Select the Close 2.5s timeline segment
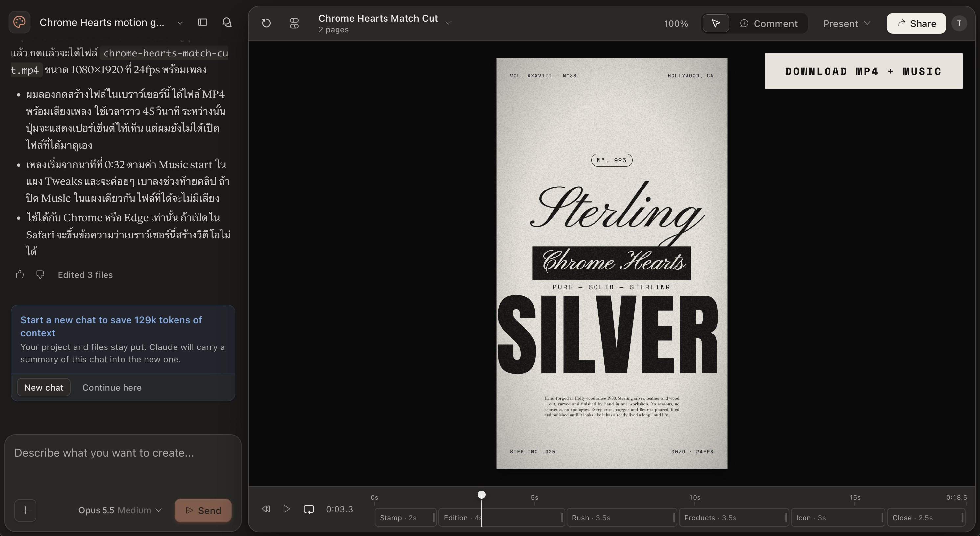This screenshot has height=536, width=980. [x=926, y=518]
